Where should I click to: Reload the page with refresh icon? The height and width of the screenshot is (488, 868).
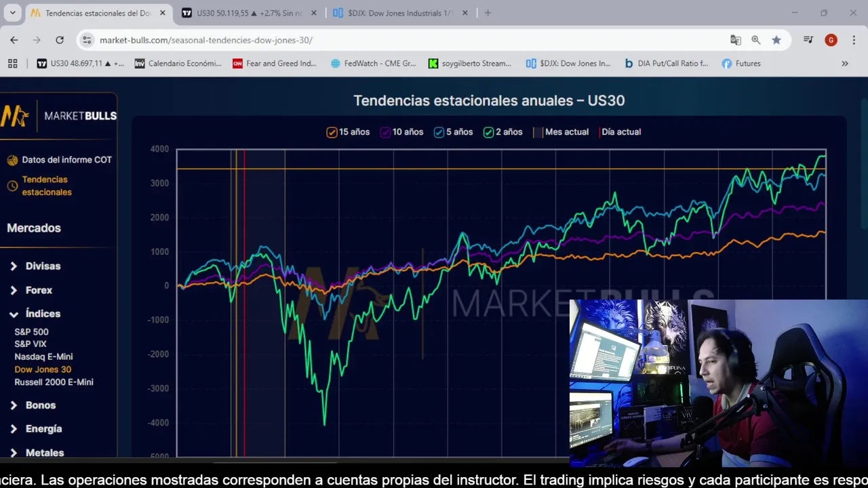[60, 40]
